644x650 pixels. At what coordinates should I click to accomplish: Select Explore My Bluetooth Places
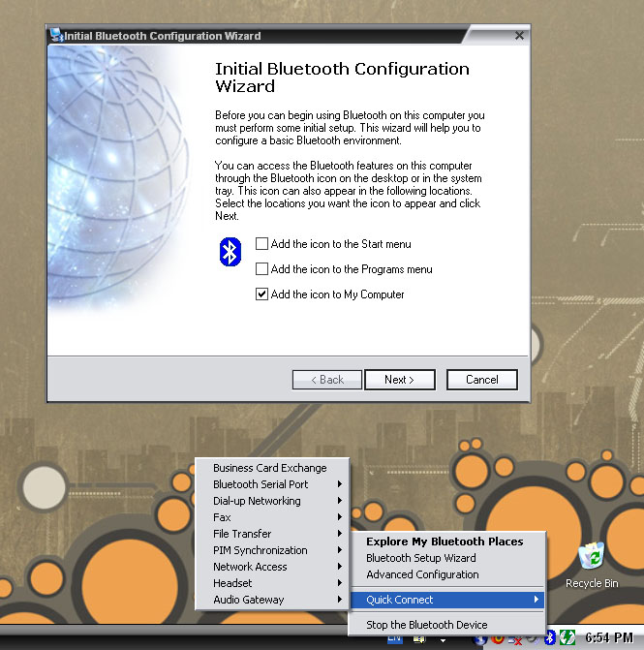coord(447,542)
